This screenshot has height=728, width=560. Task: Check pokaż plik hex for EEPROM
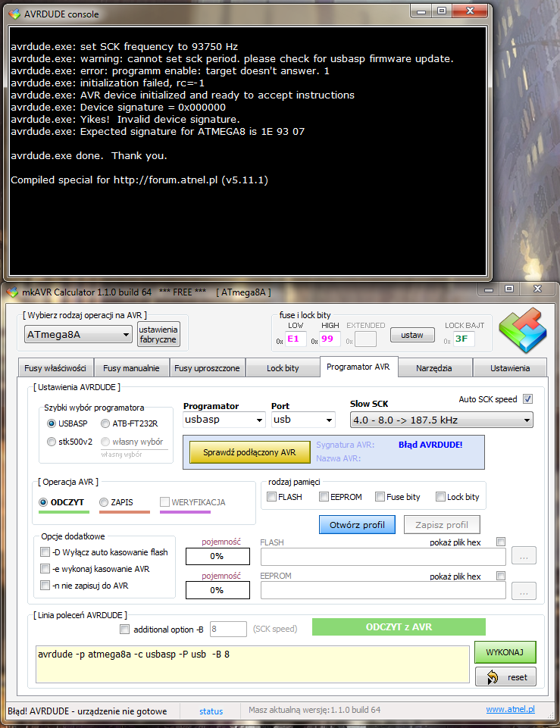[x=501, y=576]
